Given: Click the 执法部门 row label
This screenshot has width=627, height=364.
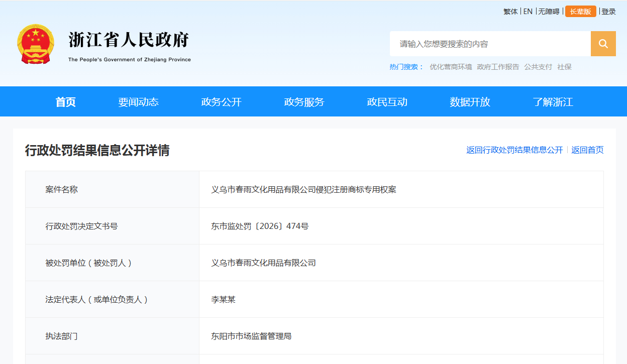Looking at the screenshot, I should [61, 336].
